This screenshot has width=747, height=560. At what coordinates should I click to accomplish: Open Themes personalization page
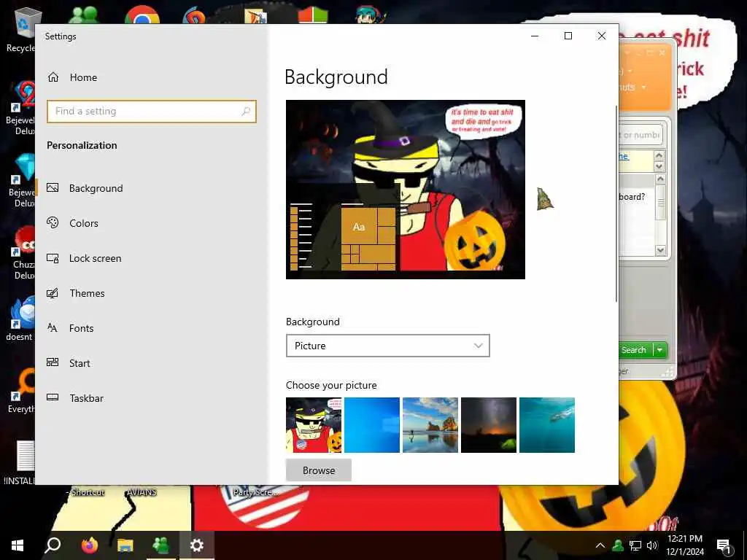87,293
